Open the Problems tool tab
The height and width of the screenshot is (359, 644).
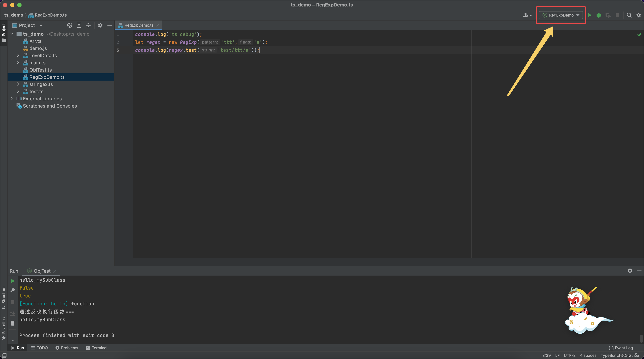point(67,348)
